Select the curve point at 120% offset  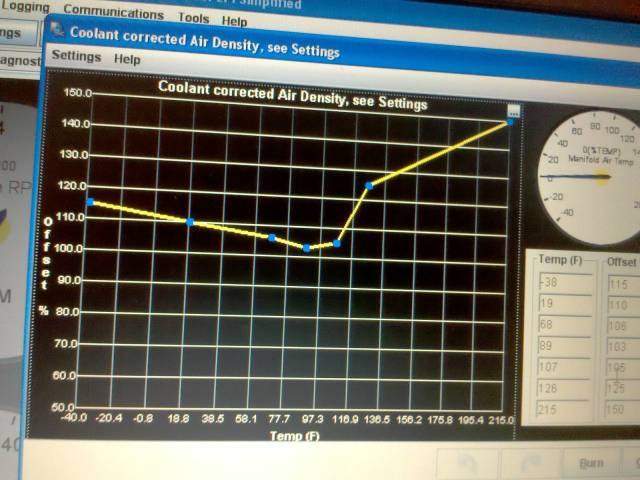tap(369, 186)
